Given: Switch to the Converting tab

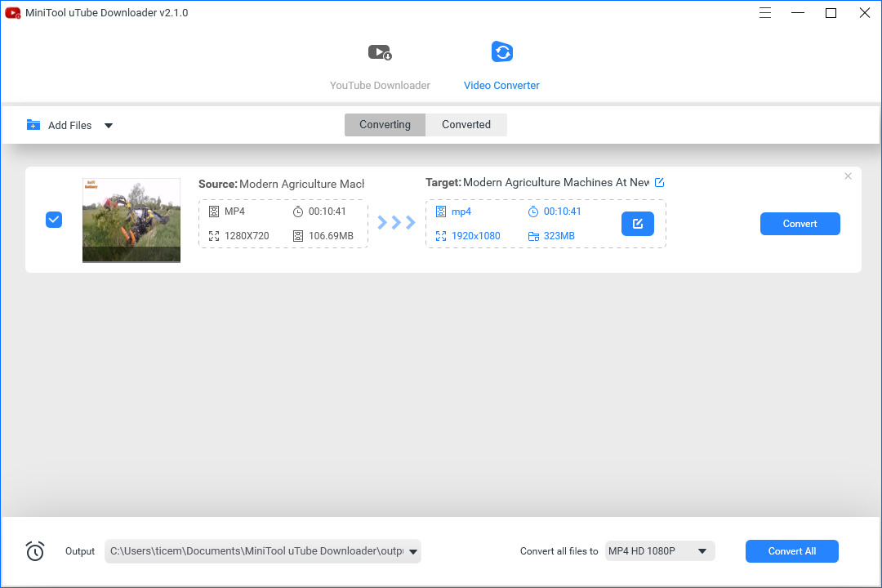Looking at the screenshot, I should click(385, 125).
